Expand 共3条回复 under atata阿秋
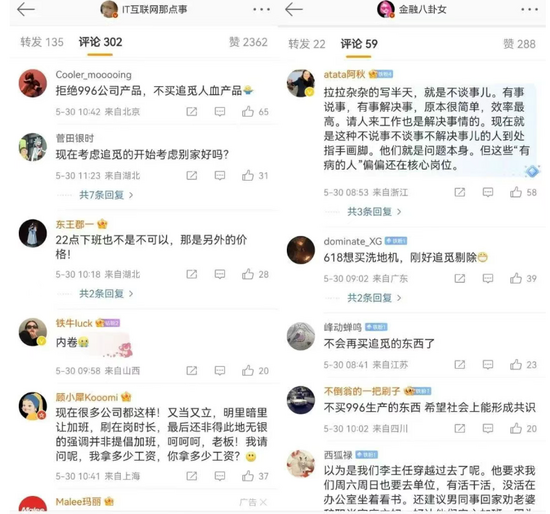 pyautogui.click(x=374, y=212)
